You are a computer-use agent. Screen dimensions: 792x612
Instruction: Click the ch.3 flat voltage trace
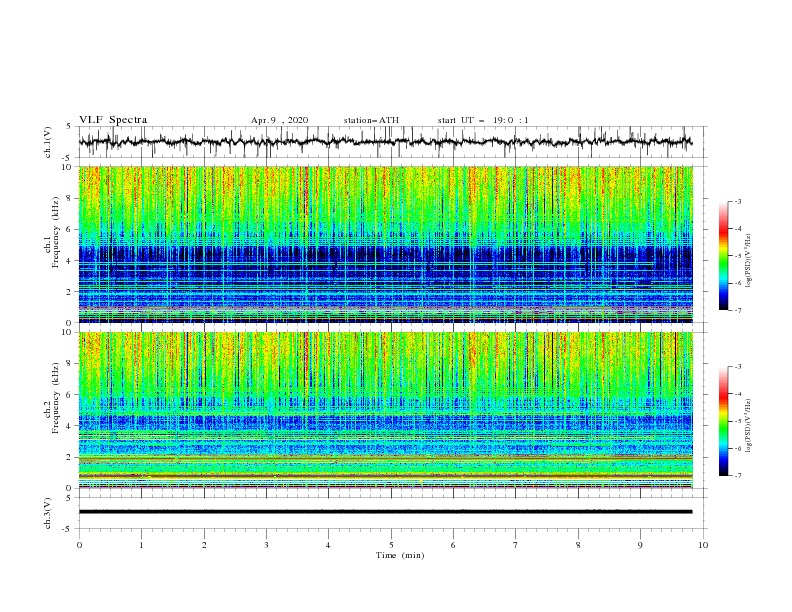pos(385,512)
